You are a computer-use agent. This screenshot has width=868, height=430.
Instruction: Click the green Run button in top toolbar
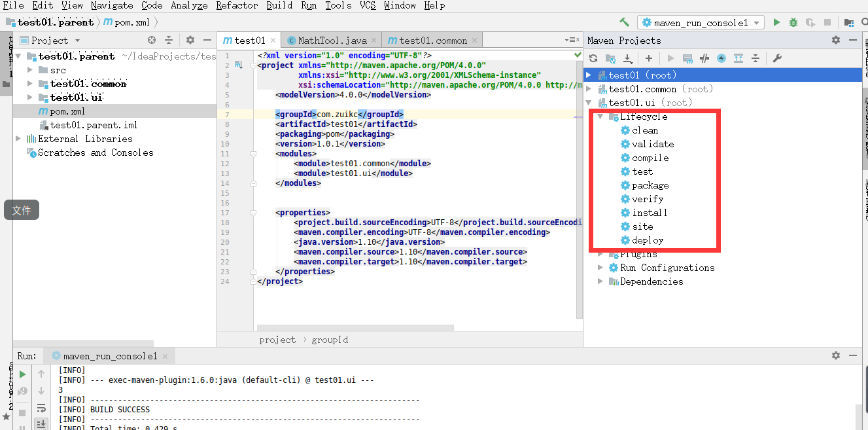776,22
